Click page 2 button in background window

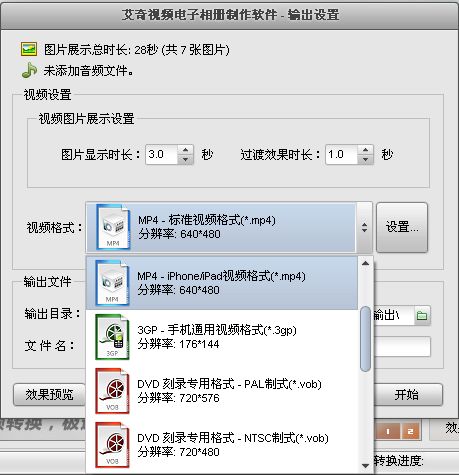[410, 431]
